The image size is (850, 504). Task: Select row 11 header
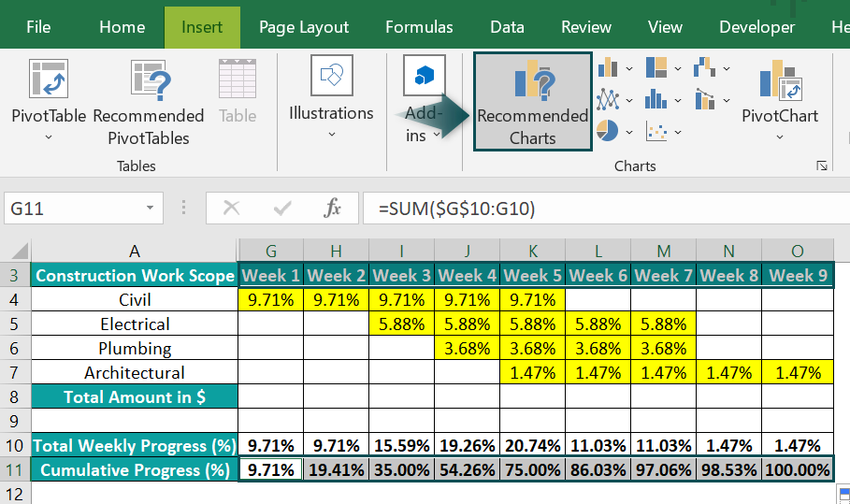pyautogui.click(x=15, y=469)
